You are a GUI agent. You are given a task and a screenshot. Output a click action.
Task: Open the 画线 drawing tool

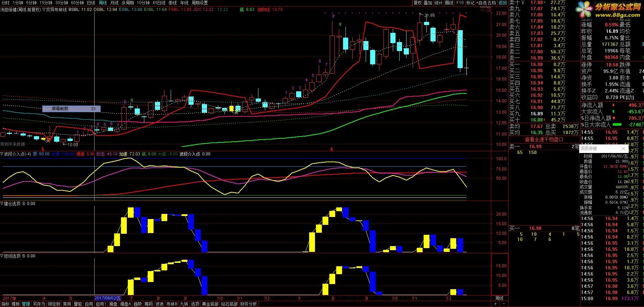(449, 3)
